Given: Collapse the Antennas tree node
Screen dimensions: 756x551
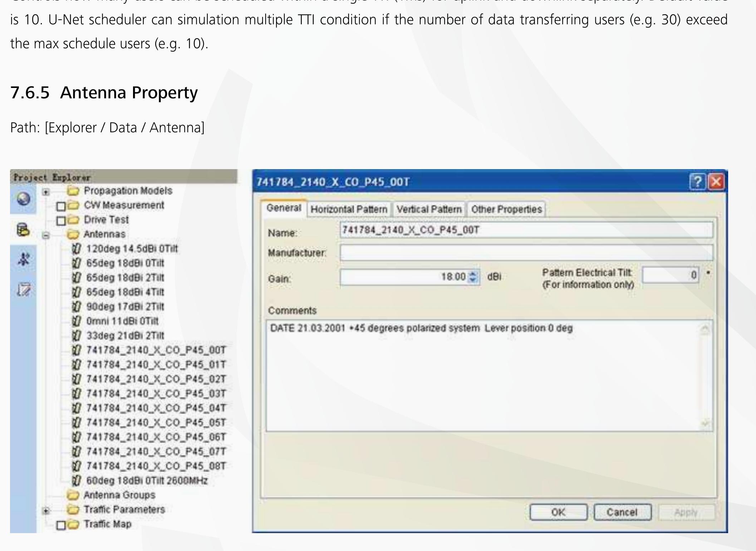Looking at the screenshot, I should pos(45,235).
